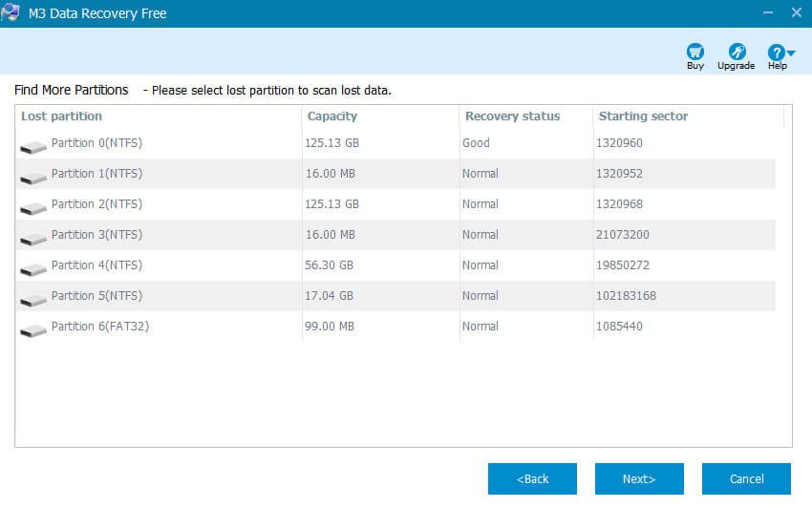Close the M3 Data Recovery window
This screenshot has width=812, height=508.
(x=797, y=12)
